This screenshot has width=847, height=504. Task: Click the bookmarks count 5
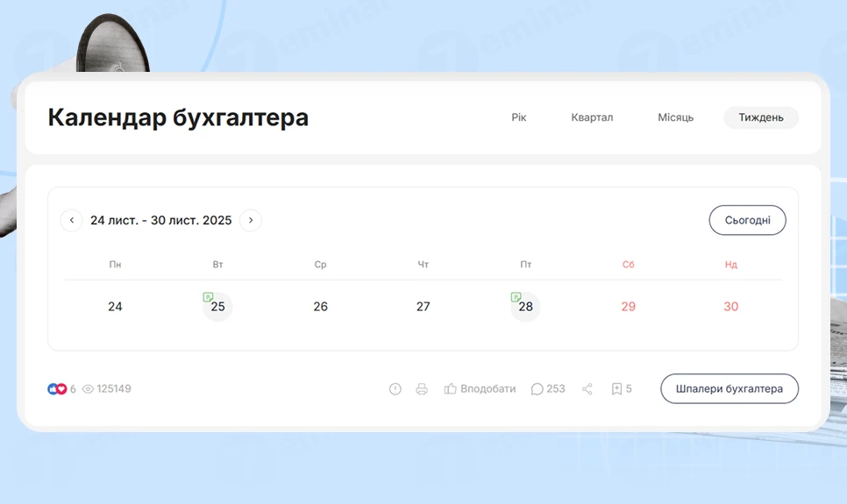click(629, 389)
